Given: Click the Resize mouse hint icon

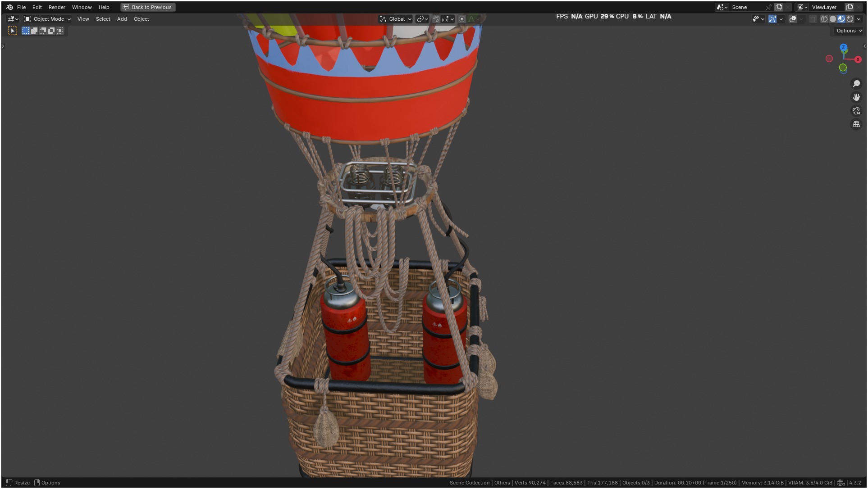Looking at the screenshot, I should click(9, 483).
